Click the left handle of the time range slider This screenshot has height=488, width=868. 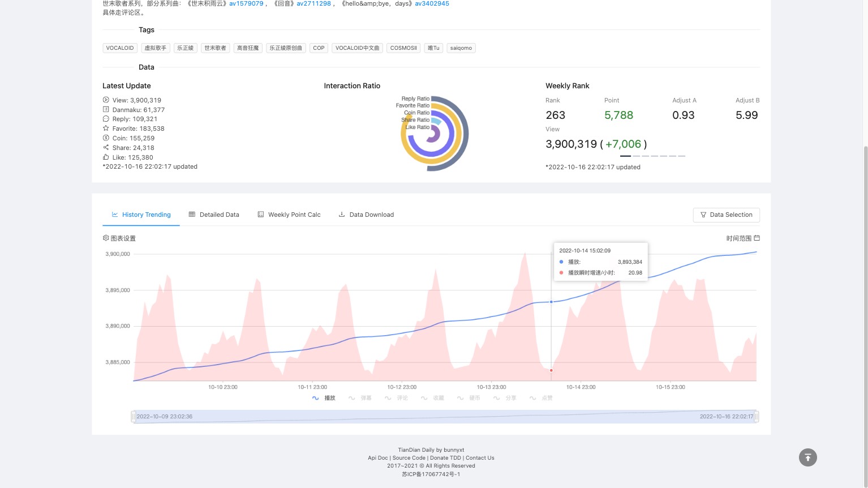[134, 417]
